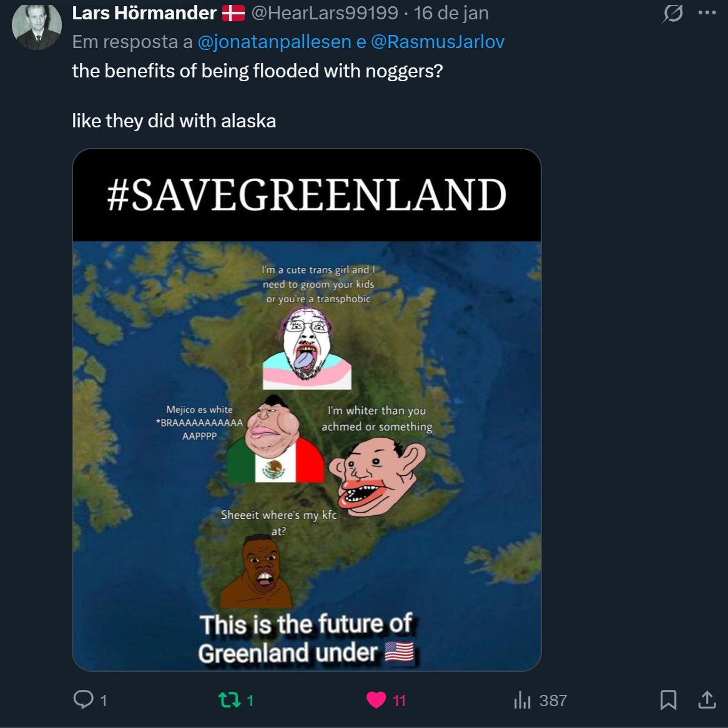
Task: Toggle the bookmark icon for this tweet
Action: coord(668,700)
